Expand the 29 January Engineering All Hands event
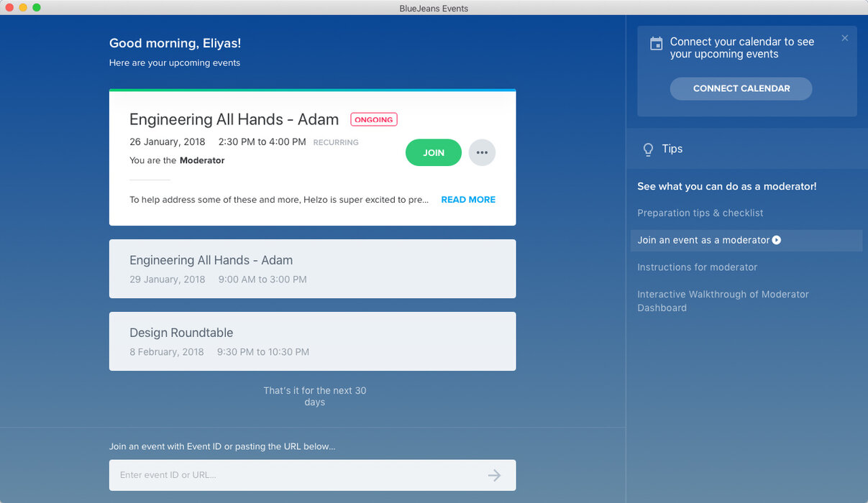The height and width of the screenshot is (503, 868). pos(312,269)
